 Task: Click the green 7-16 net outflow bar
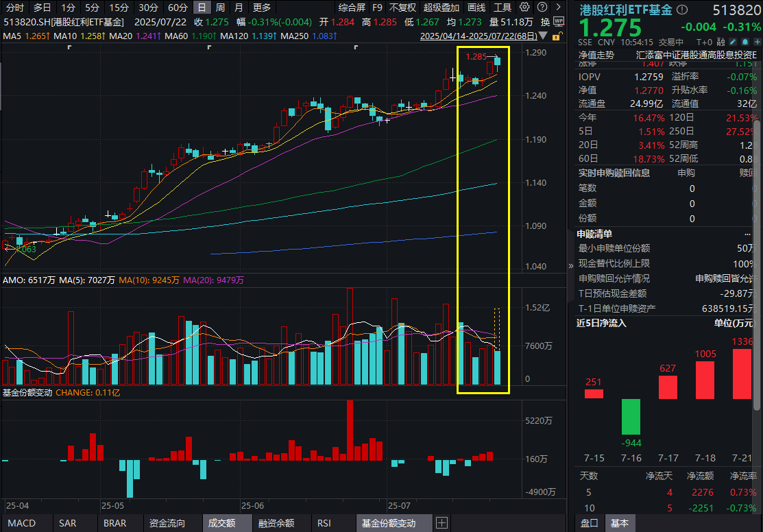tap(630, 418)
